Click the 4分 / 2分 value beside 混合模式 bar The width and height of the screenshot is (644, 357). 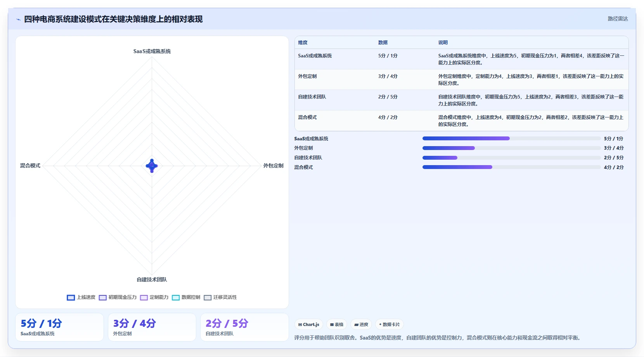point(614,167)
